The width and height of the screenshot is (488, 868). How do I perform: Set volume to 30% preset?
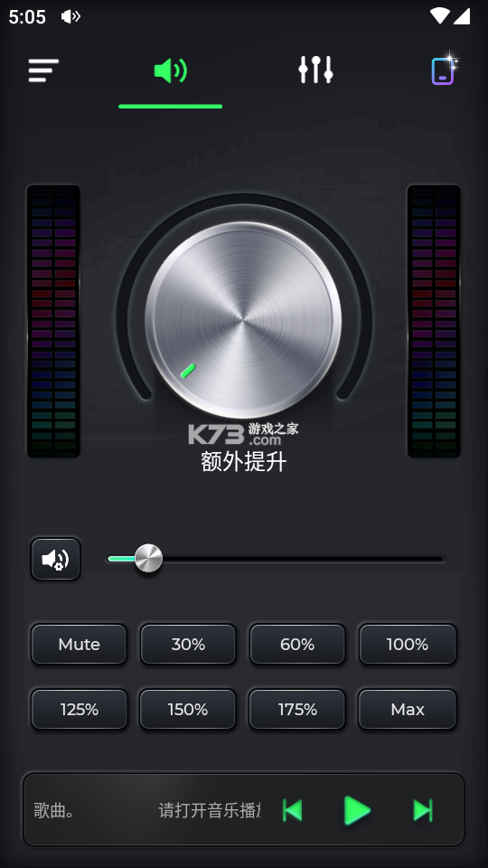(x=188, y=645)
